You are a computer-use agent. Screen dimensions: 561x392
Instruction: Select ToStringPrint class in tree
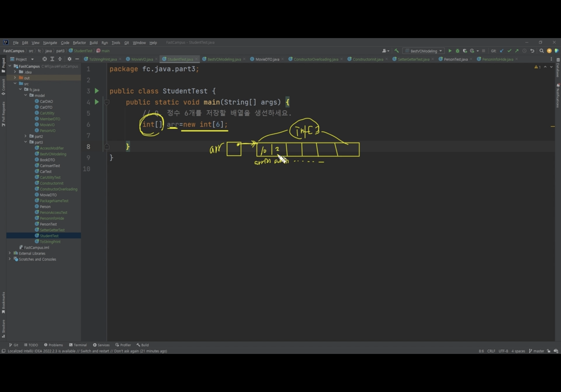[x=50, y=241]
